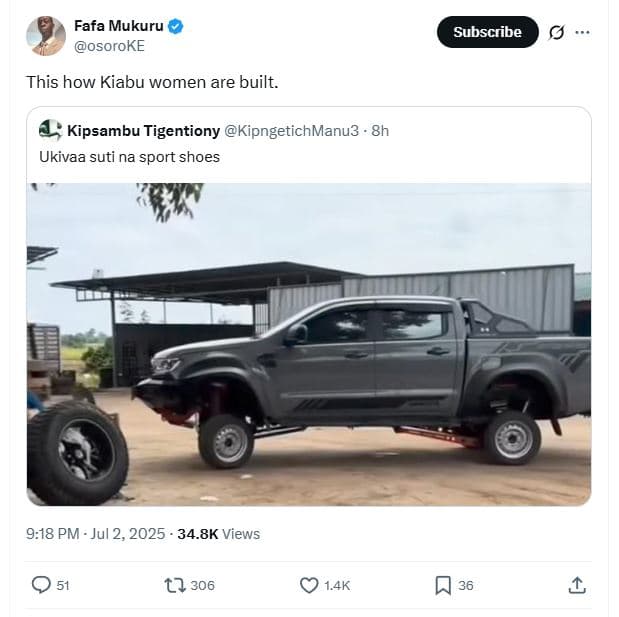Open the @KipngetichManu3 handle
This screenshot has width=619, height=617.
point(290,131)
